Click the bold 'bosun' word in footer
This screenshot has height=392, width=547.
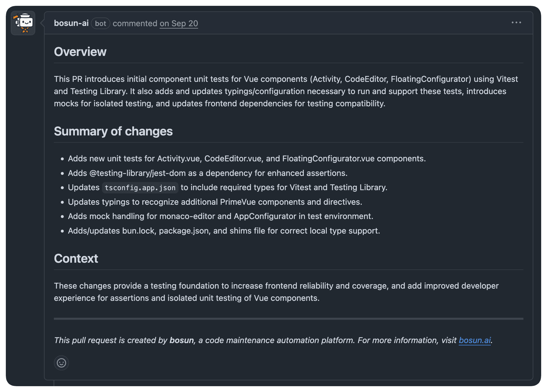[x=182, y=340]
